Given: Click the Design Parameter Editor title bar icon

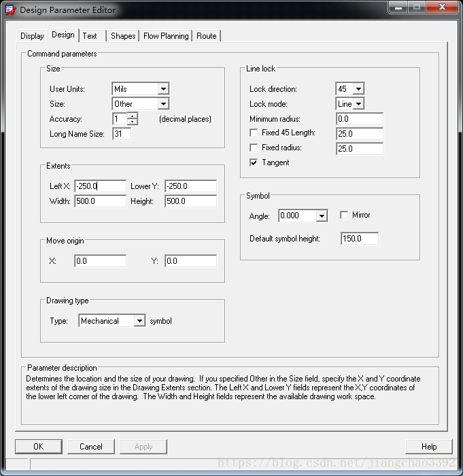Looking at the screenshot, I should [x=10, y=10].
